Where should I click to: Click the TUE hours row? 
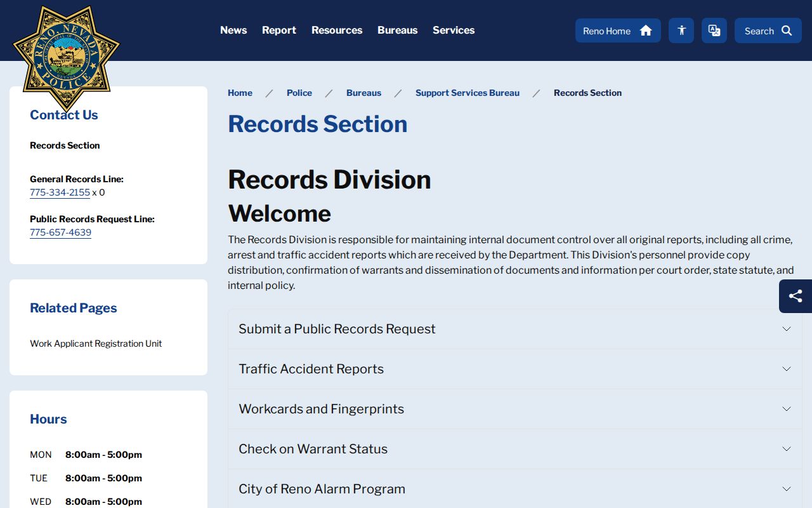tap(86, 478)
